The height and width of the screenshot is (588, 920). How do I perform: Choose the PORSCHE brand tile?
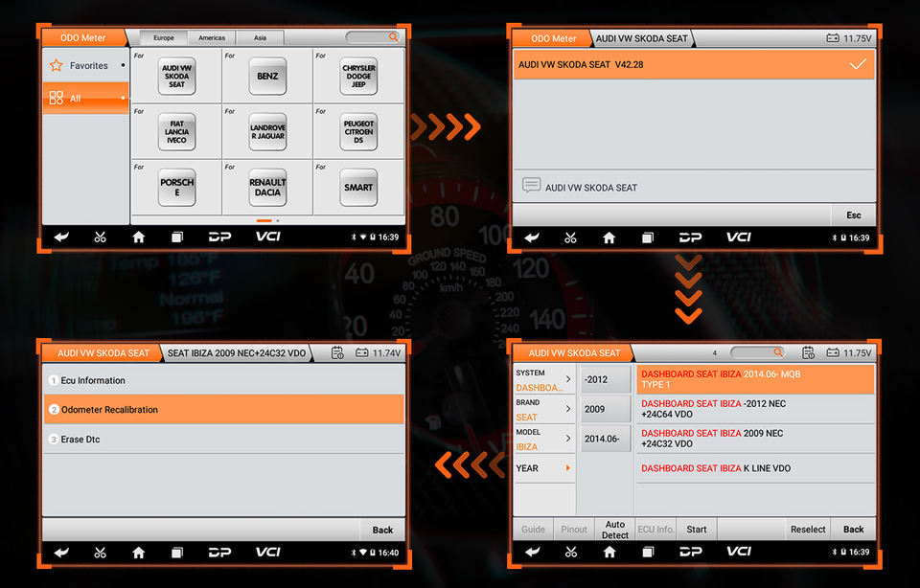[176, 187]
